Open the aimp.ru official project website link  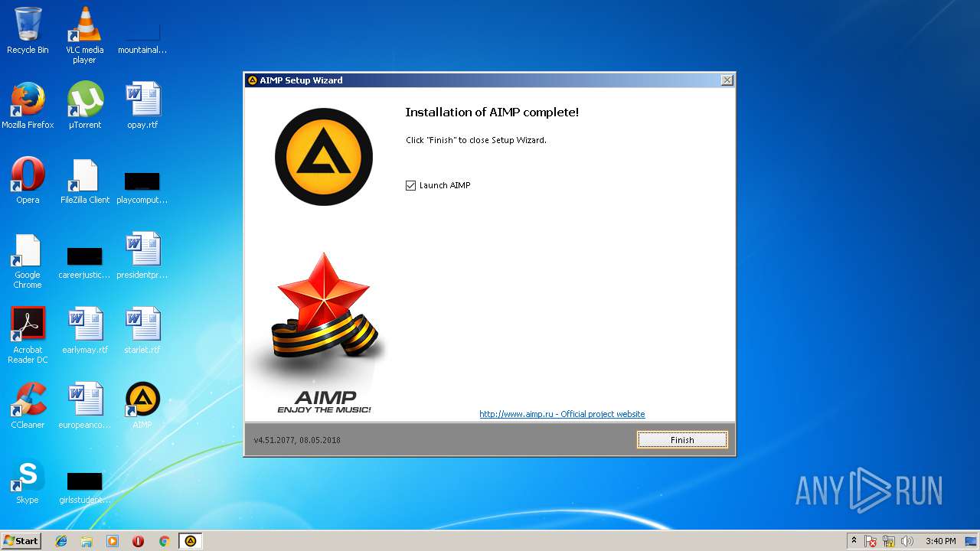[562, 414]
